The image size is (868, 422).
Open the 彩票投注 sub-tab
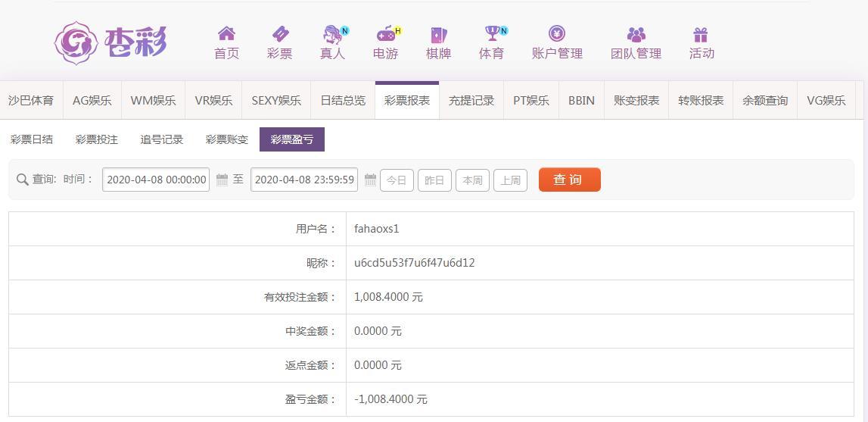pos(97,139)
